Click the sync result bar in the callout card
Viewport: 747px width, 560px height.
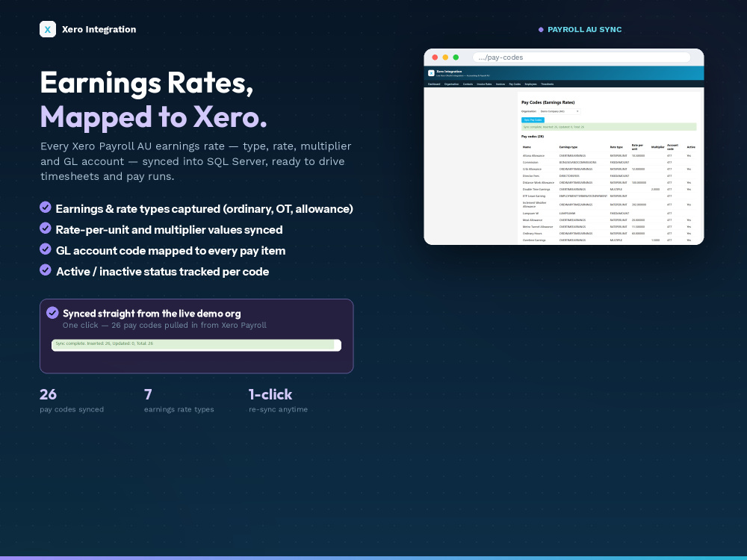[x=196, y=345]
